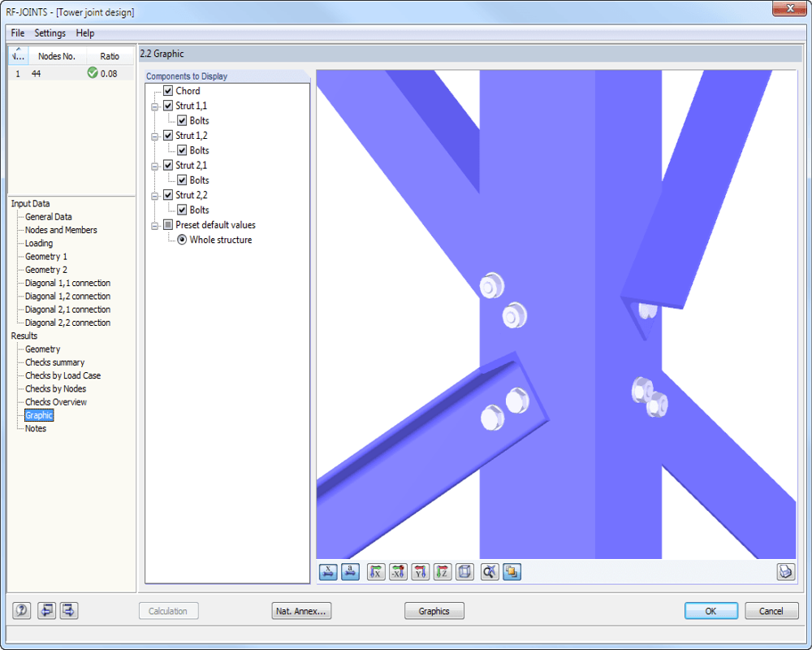Click the Graphics button
Viewport: 812px width, 650px height.
coord(434,610)
